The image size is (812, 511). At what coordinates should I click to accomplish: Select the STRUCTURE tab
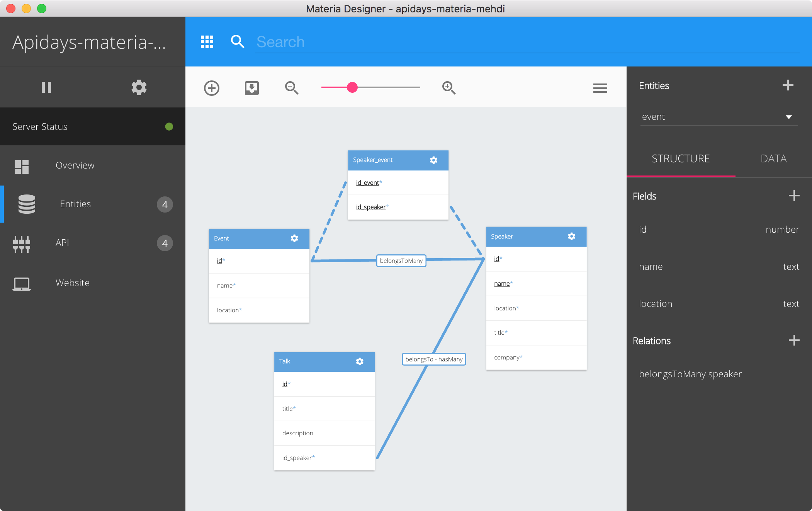point(681,159)
